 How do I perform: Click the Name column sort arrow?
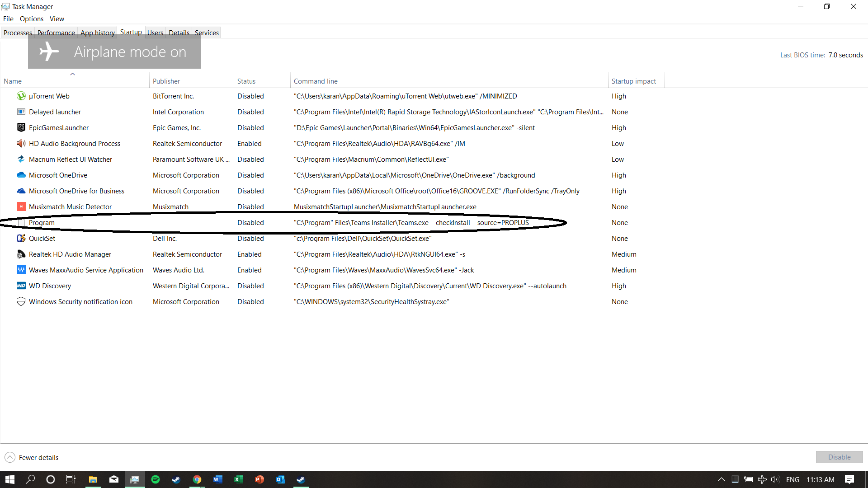(72, 74)
